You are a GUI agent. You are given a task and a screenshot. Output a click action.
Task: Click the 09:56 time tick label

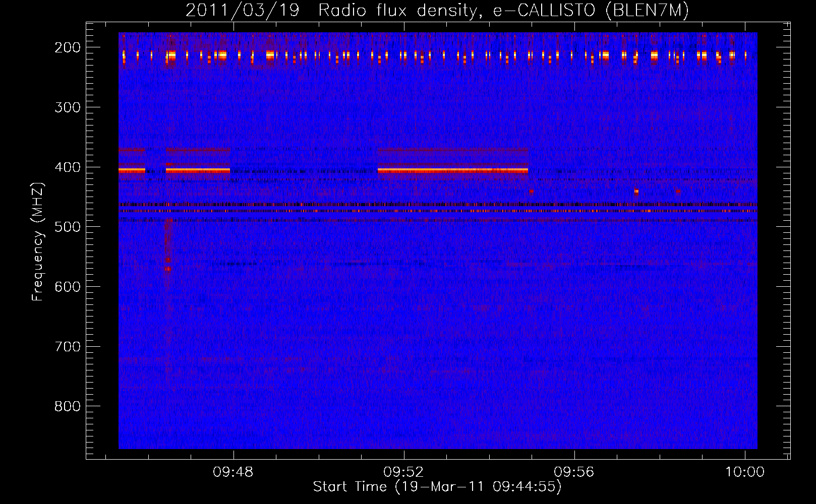click(x=574, y=472)
